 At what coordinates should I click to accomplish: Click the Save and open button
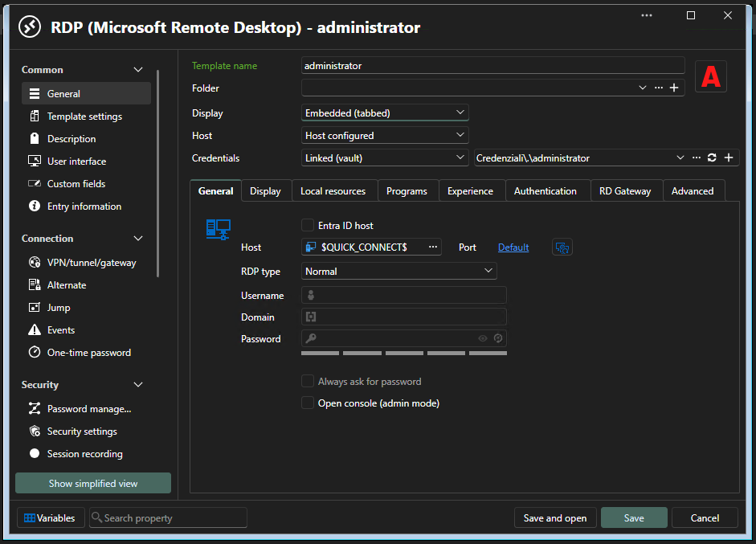pyautogui.click(x=555, y=518)
